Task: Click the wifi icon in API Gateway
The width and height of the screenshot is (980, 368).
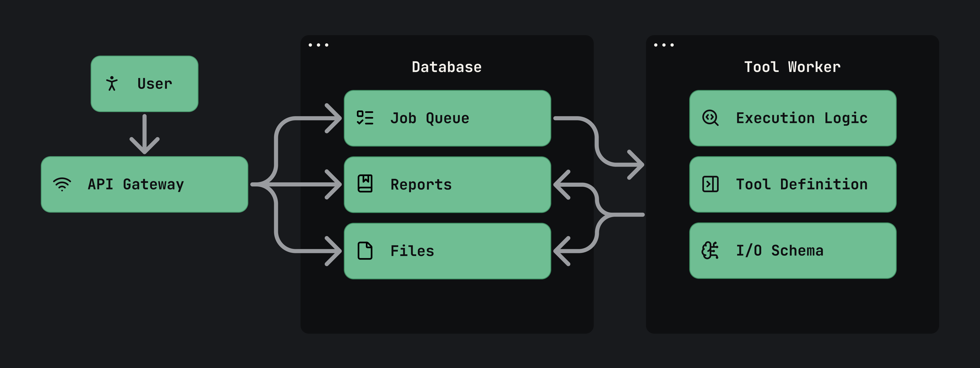Action: point(62,184)
